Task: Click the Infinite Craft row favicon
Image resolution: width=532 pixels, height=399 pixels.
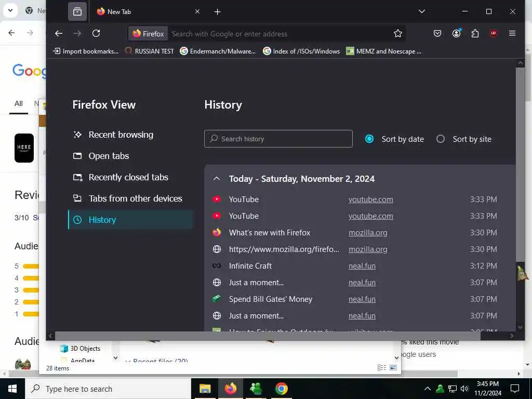Action: click(217, 265)
